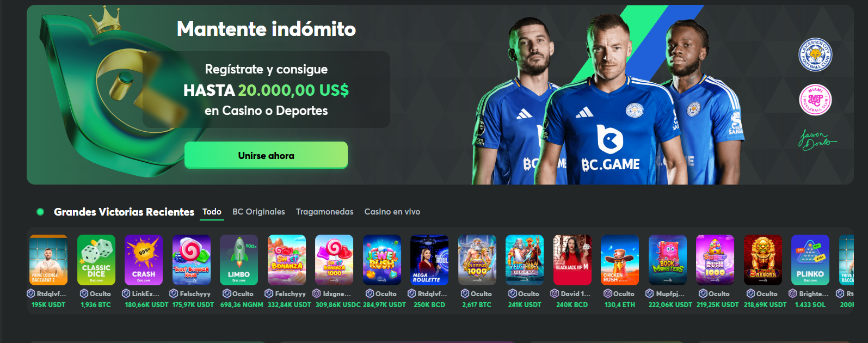Open the Jewel Rush game tile
The width and height of the screenshot is (868, 343).
382,260
